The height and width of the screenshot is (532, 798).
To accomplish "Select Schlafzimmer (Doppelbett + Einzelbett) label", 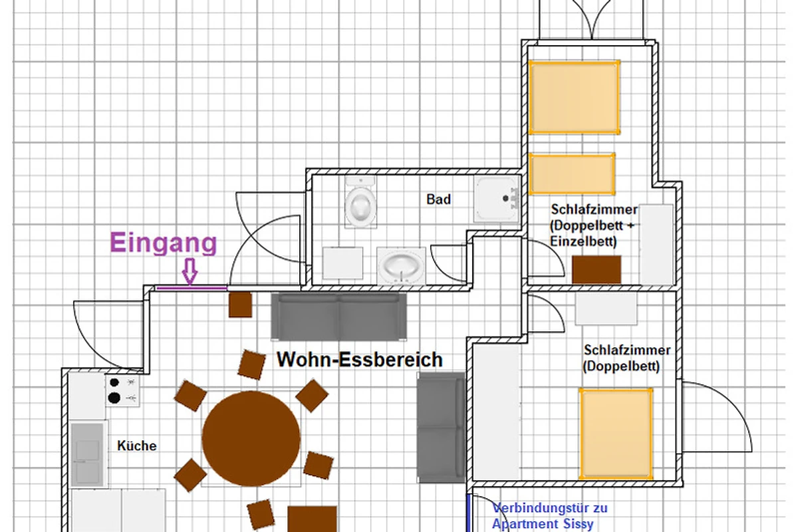I will [x=594, y=225].
